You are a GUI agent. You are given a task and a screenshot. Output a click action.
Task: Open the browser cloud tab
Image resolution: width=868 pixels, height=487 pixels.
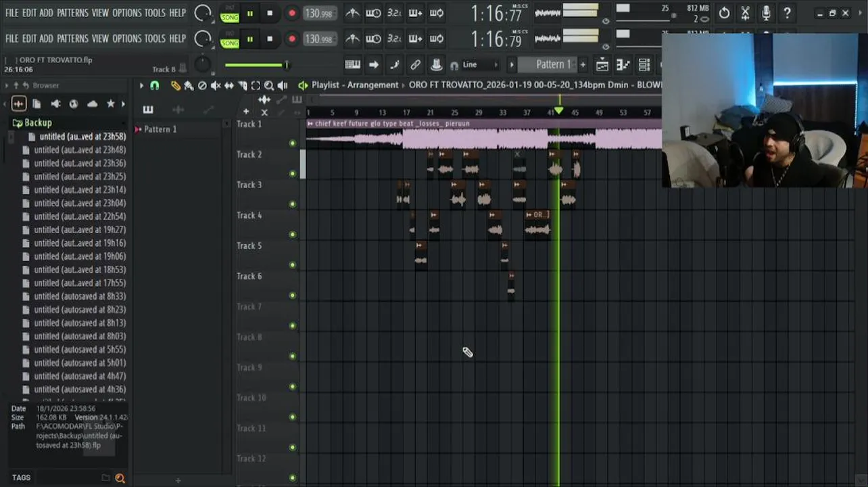pos(92,103)
